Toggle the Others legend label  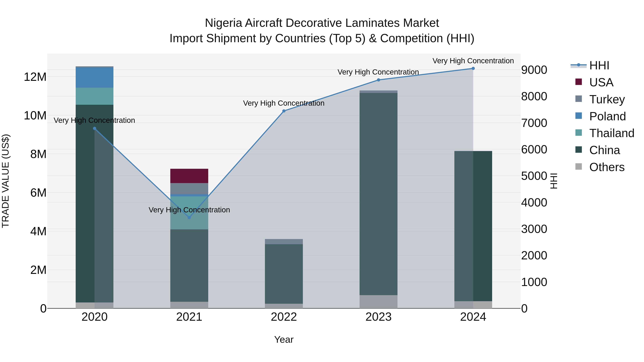point(607,167)
